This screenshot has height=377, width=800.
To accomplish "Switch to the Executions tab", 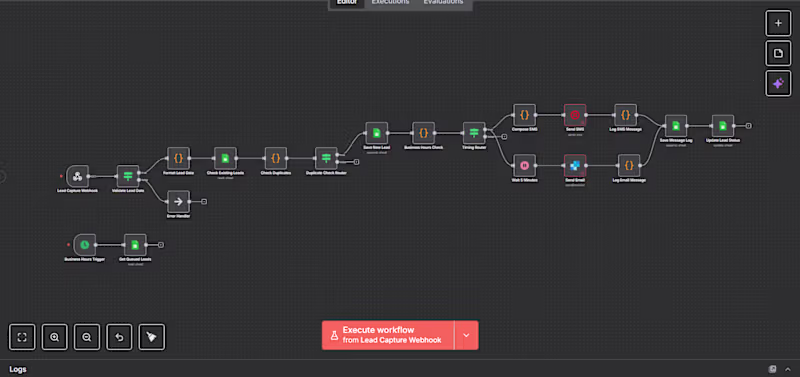I will (x=390, y=3).
